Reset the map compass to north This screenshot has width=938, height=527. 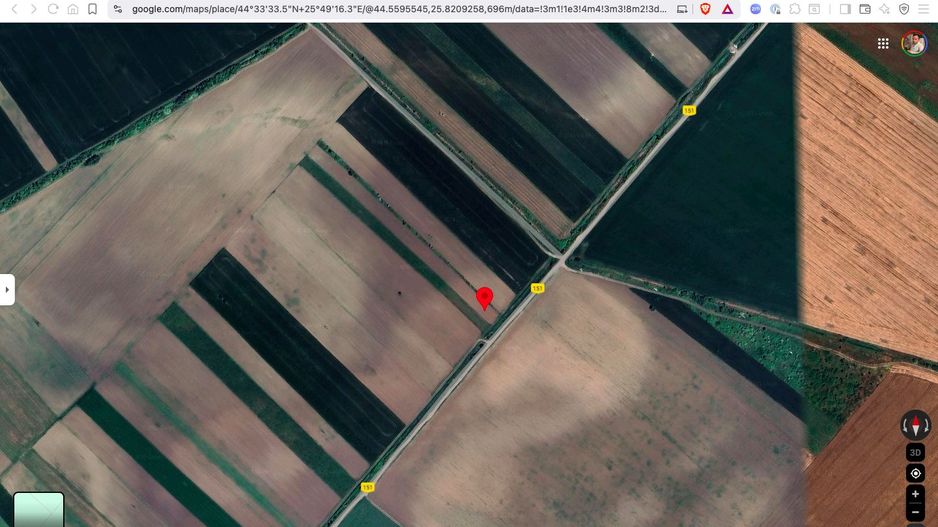tap(915, 425)
